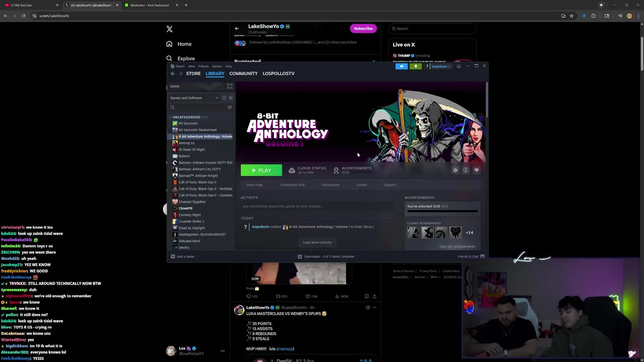
Task: Open the Steam STORE tab
Action: 193,73
